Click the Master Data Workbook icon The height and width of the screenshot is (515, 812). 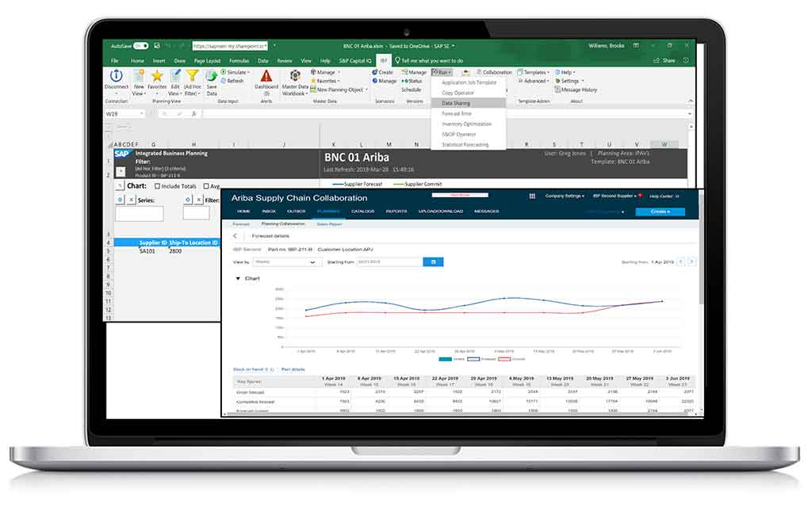[x=295, y=76]
